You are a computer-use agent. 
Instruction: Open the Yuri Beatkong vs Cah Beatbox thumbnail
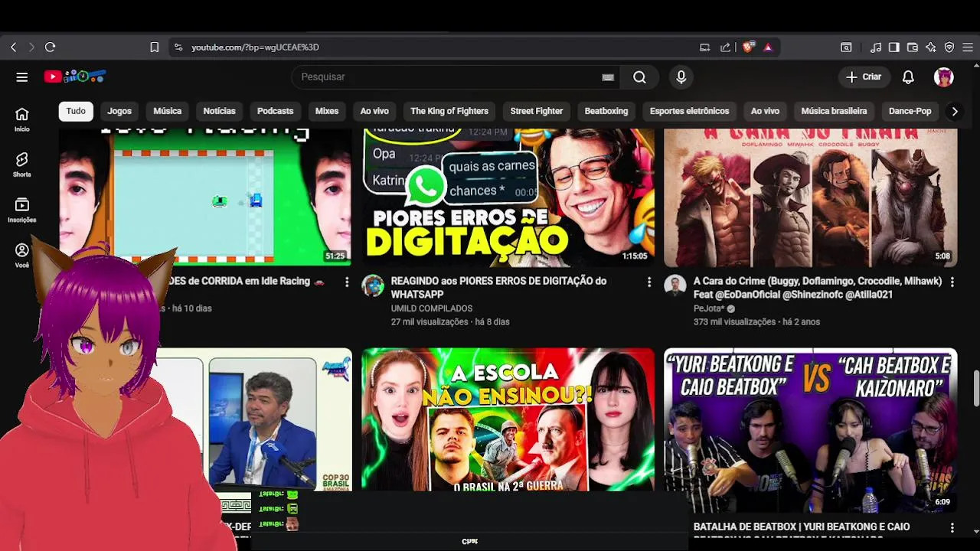811,430
